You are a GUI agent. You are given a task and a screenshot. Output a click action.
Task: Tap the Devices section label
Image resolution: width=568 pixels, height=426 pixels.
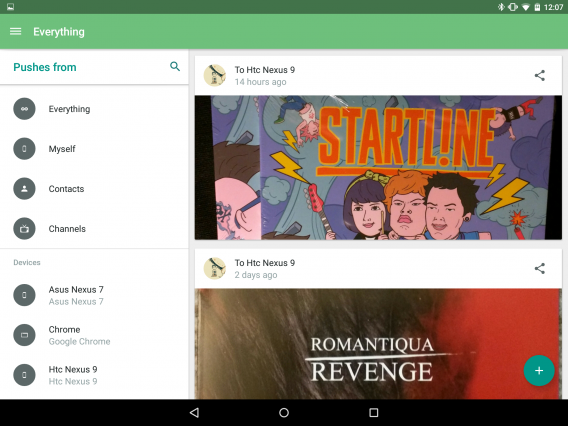pyautogui.click(x=27, y=262)
